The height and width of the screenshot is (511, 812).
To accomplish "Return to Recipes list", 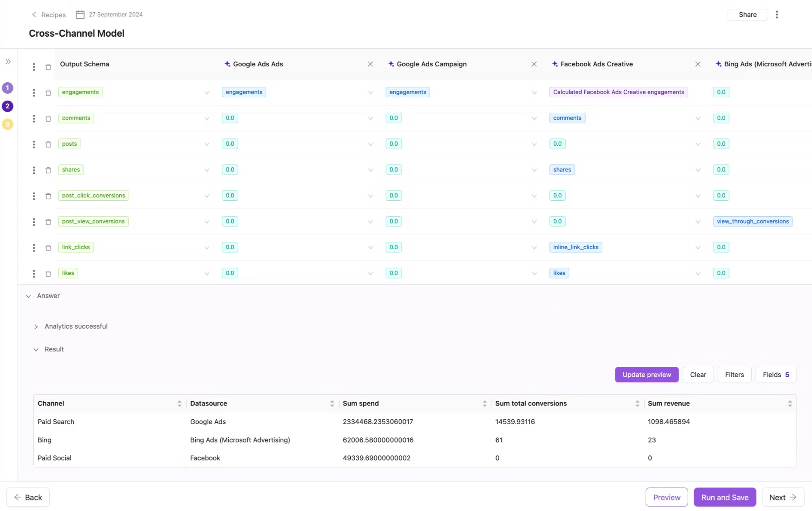I will (x=49, y=15).
